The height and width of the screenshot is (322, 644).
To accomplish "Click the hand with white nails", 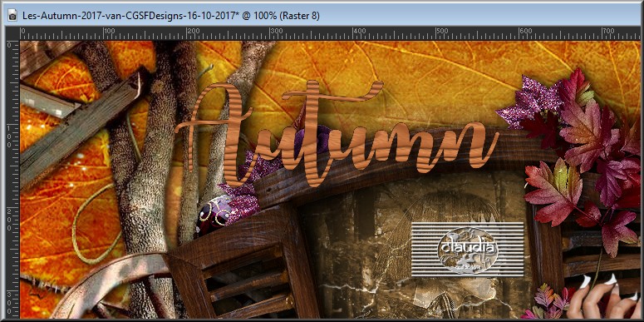I will pyautogui.click(x=604, y=297).
